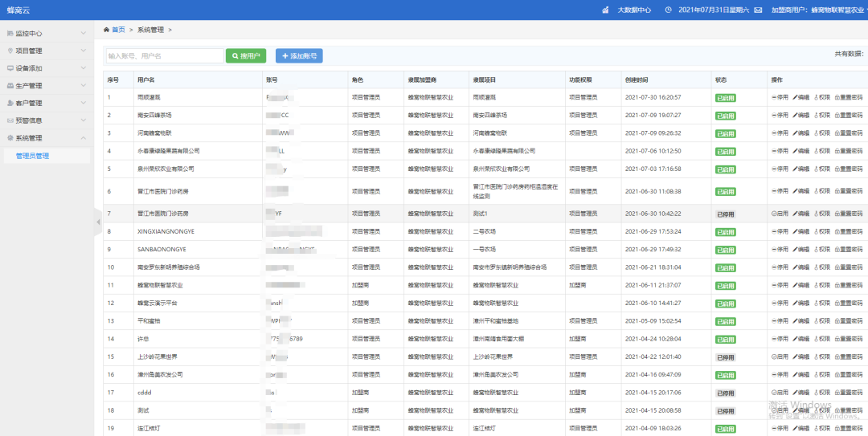The width and height of the screenshot is (868, 436).
Task: Disable the account in row 12 via 停用
Action: [780, 304]
